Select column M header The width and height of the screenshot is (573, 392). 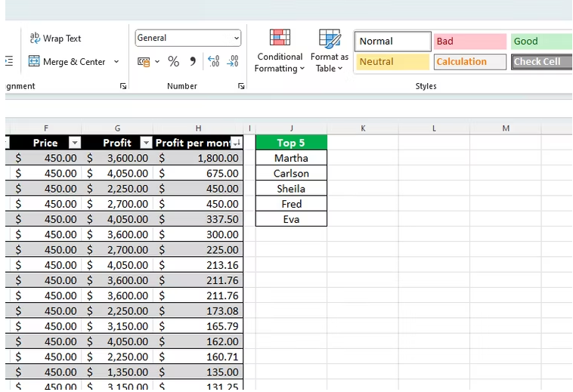506,128
